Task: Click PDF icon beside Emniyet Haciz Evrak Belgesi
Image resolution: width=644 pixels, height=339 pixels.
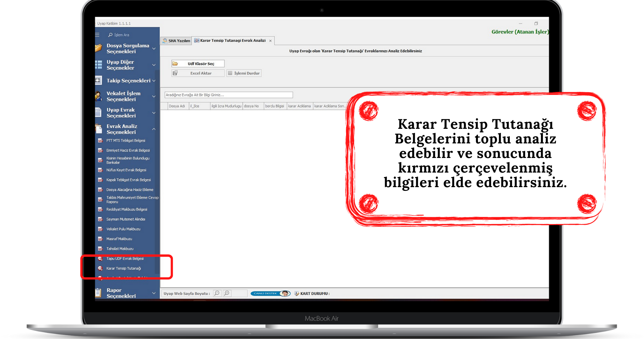Action: pyautogui.click(x=100, y=150)
